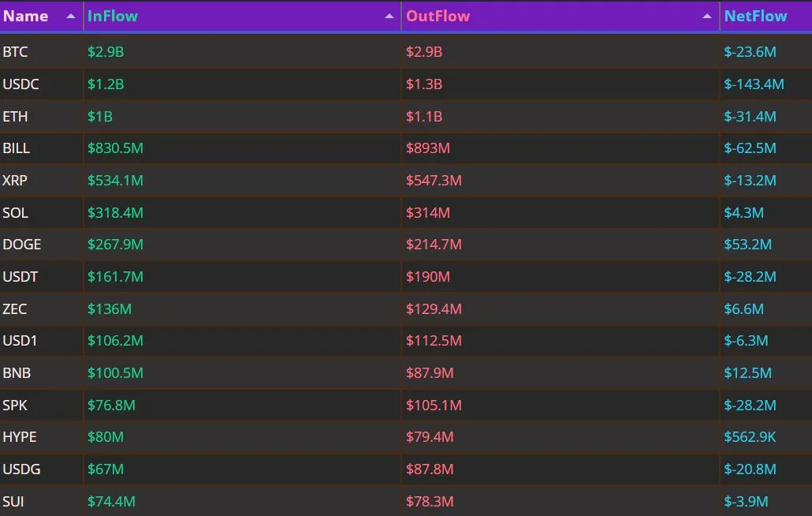Select the BTC row
Image resolution: width=812 pixels, height=516 pixels.
click(x=406, y=52)
